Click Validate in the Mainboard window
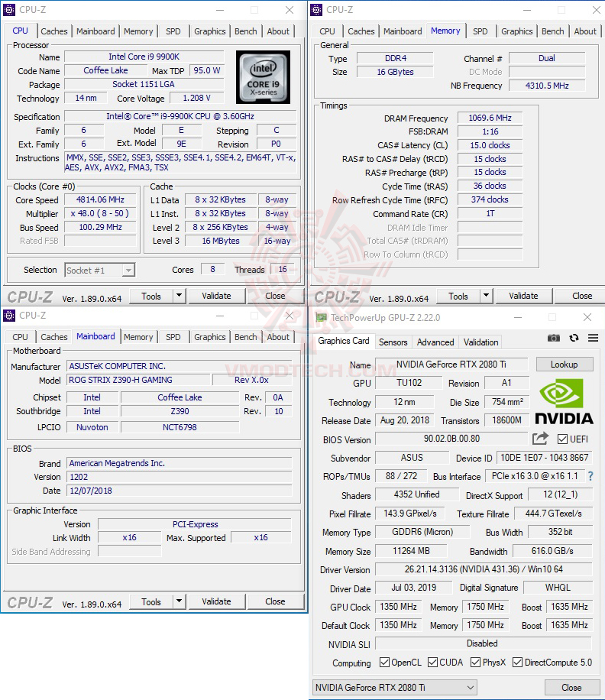This screenshot has height=700, width=605. click(217, 601)
